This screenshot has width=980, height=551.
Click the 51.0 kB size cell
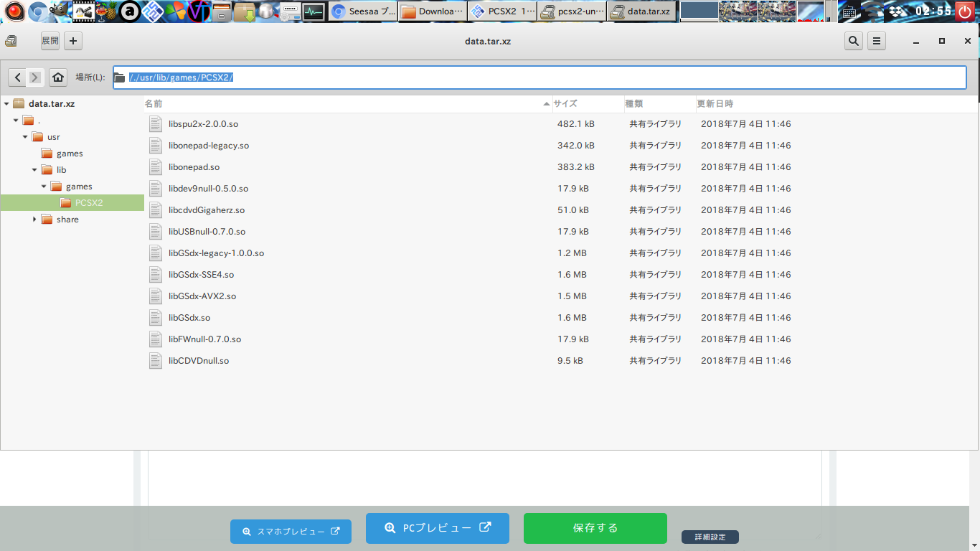(x=573, y=210)
